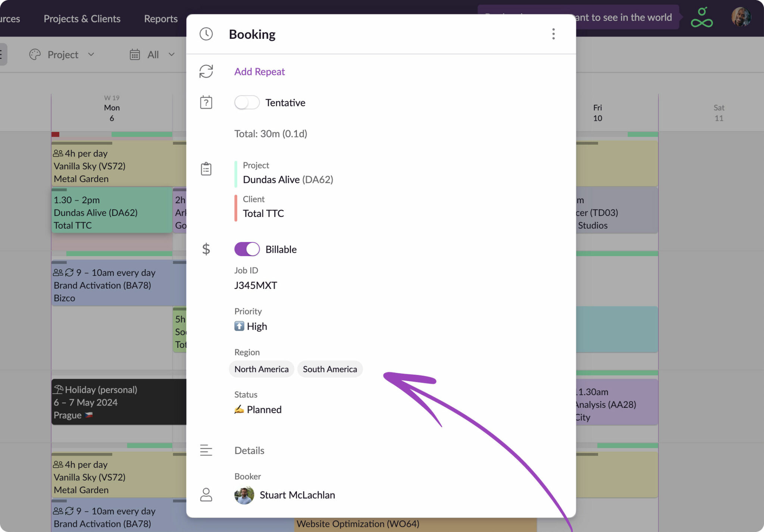Click the clock icon beside Booking title

(x=206, y=34)
